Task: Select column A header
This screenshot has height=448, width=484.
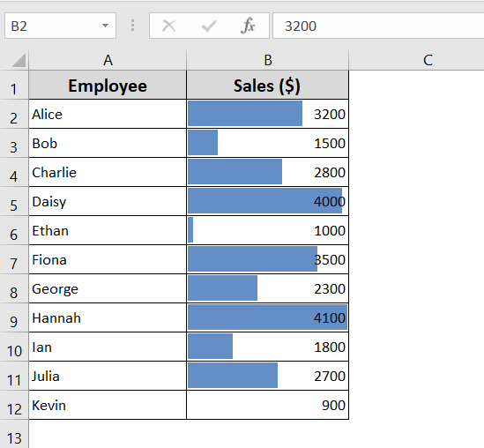Action: tap(108, 60)
